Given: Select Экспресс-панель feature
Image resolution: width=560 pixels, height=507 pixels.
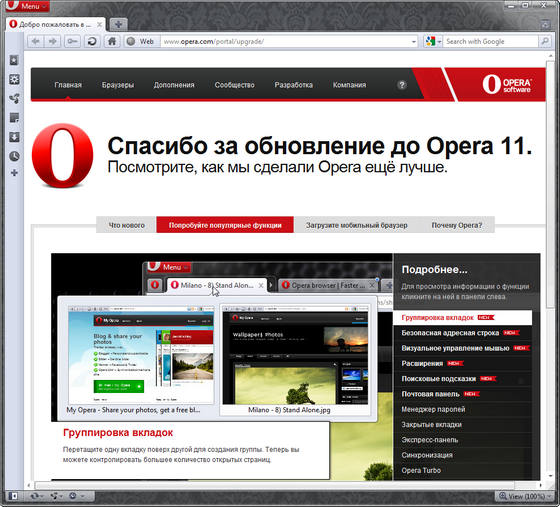Looking at the screenshot, I should (462, 440).
